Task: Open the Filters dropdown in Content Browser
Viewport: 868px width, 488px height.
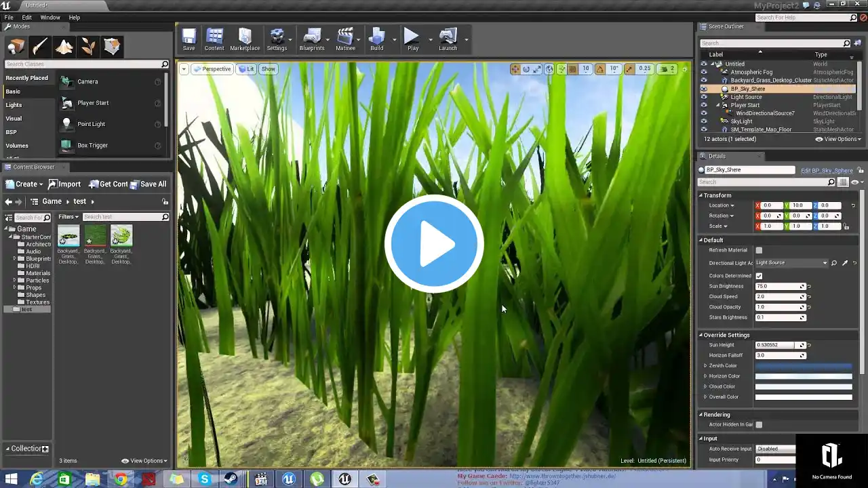Action: [68, 217]
